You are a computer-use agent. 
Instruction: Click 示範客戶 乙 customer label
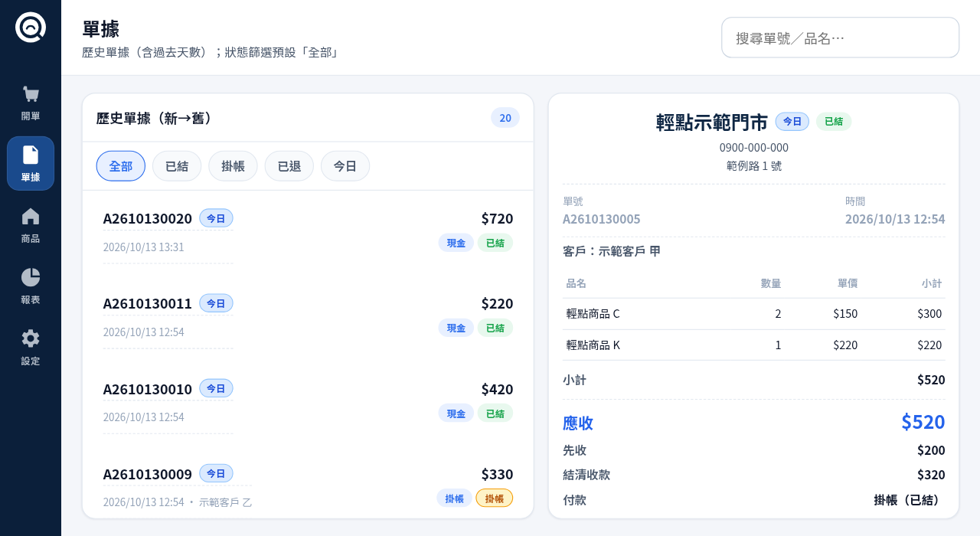pyautogui.click(x=225, y=502)
